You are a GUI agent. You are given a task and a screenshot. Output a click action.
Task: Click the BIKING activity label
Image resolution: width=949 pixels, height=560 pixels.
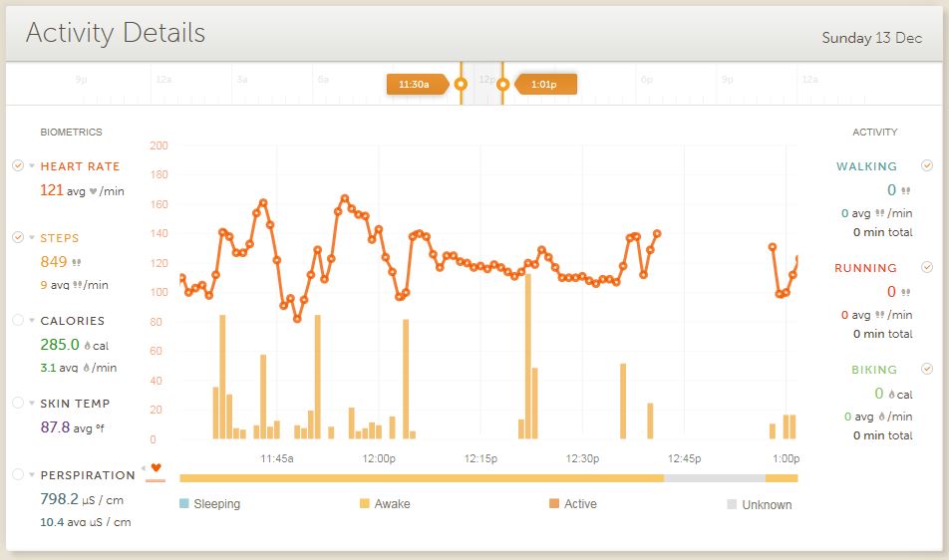(x=874, y=370)
